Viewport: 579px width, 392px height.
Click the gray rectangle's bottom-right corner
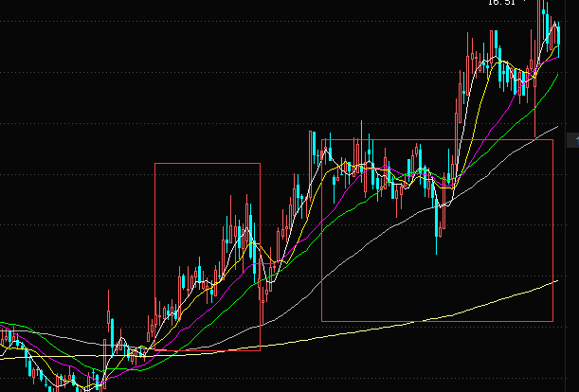click(552, 320)
